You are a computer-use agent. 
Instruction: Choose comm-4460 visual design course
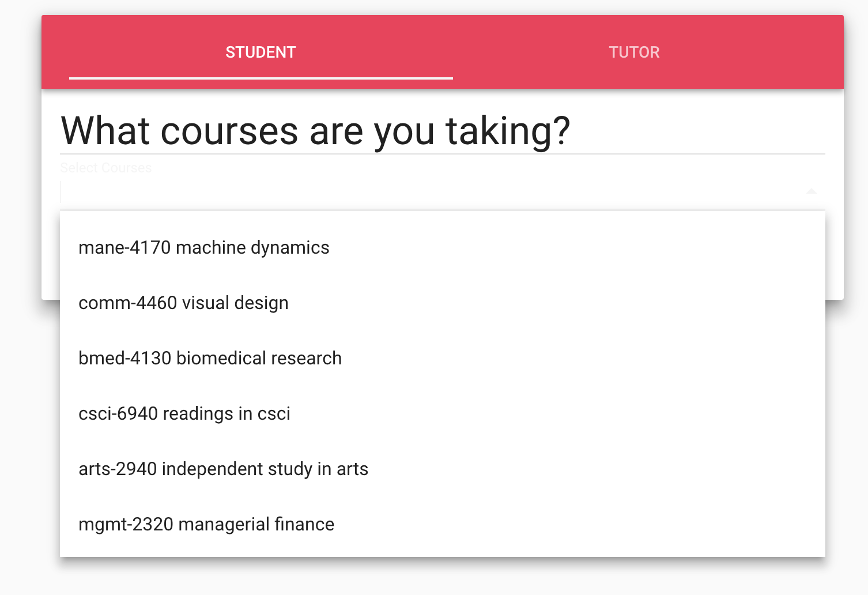point(183,303)
